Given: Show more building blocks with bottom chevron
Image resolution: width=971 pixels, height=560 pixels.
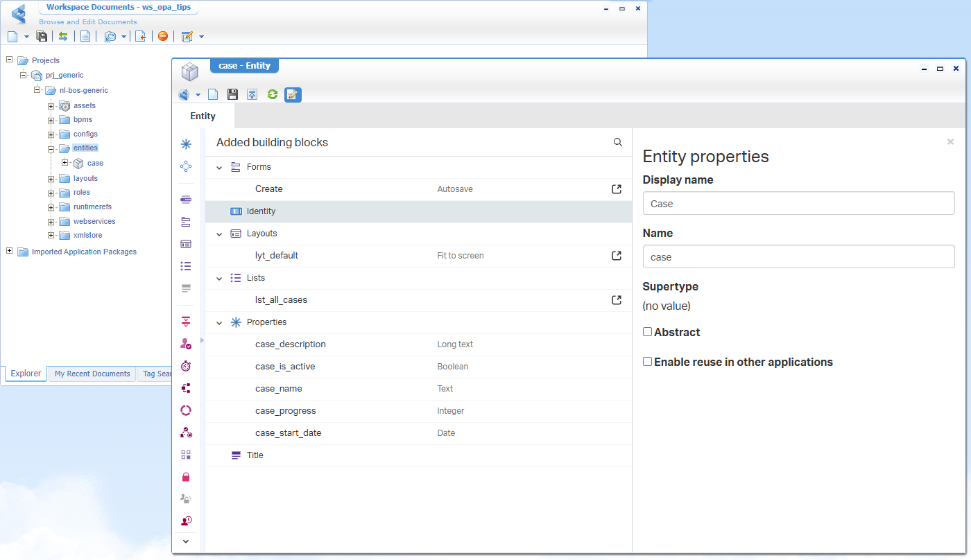Looking at the screenshot, I should click(x=186, y=541).
